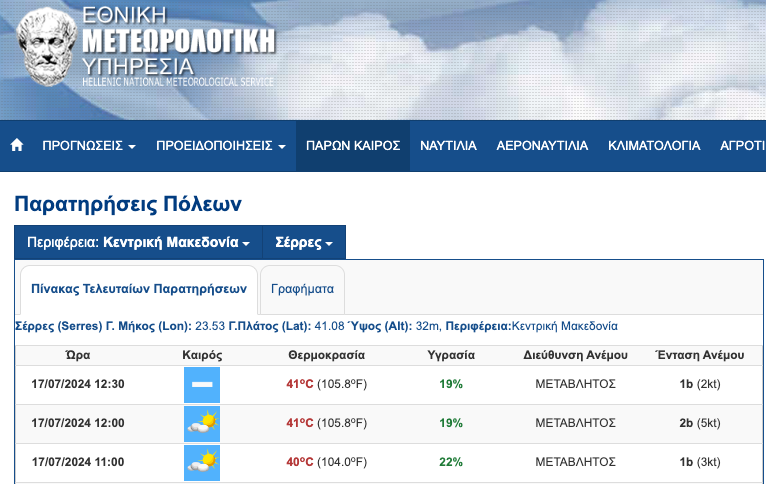
Task: Click the longitude value 23.53
Action: 210,326
